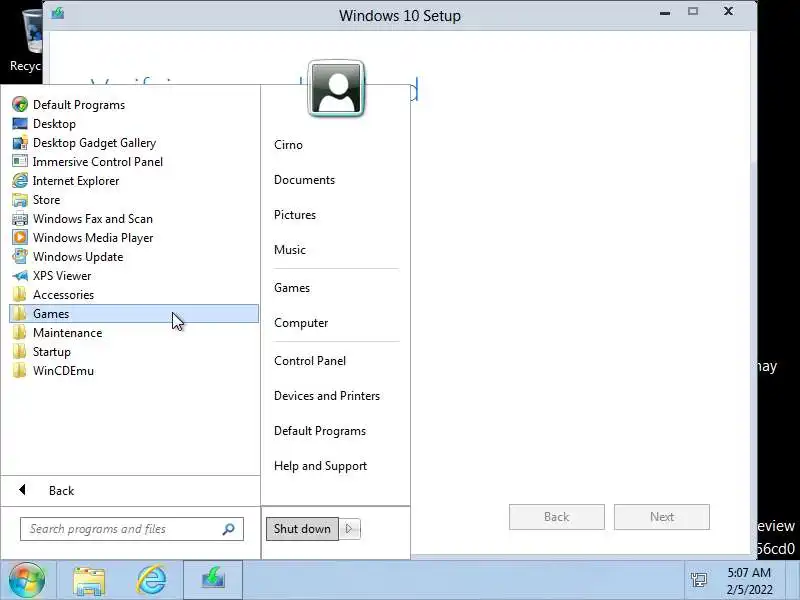
Task: Open the Shut down options arrow
Action: pyautogui.click(x=349, y=529)
